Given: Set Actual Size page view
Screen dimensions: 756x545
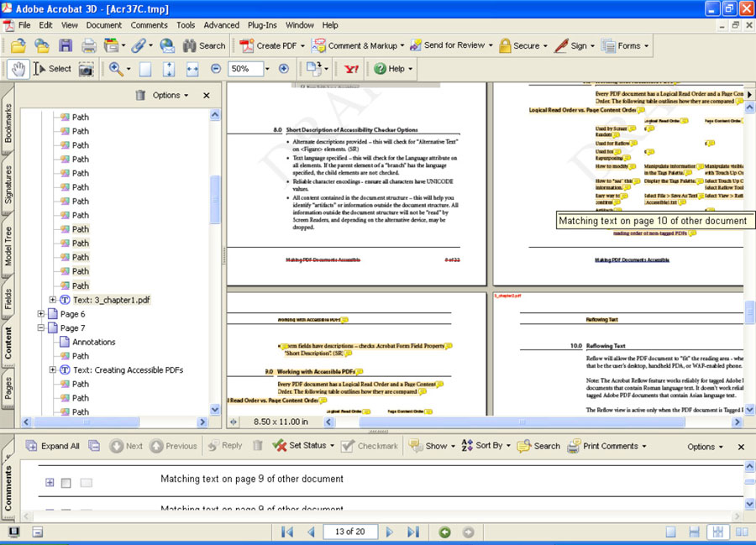Looking at the screenshot, I should click(145, 69).
